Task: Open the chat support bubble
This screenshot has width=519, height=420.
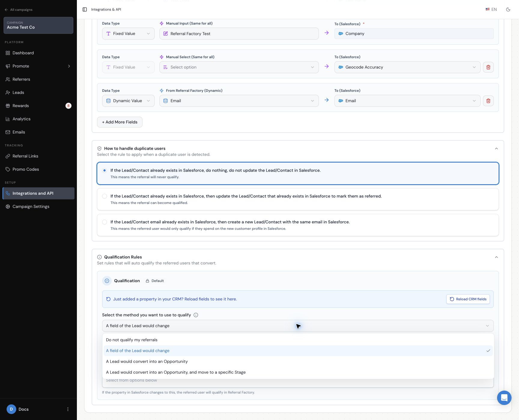Action: pos(504,398)
